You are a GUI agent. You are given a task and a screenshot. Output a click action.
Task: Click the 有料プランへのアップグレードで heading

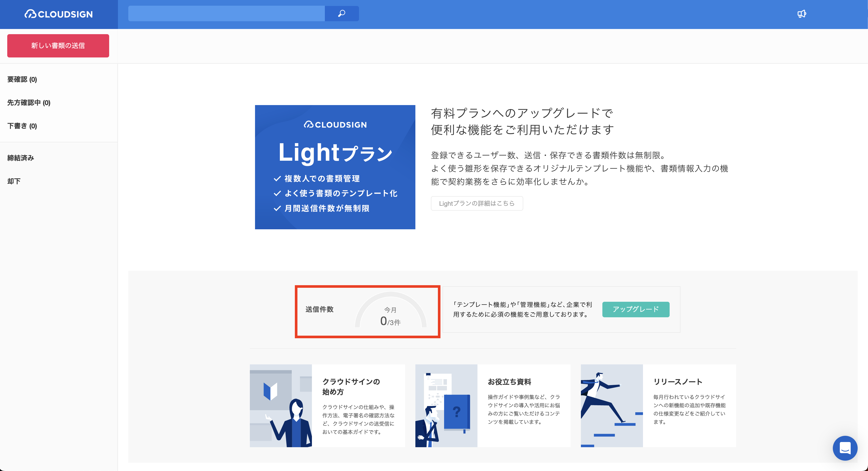coord(522,113)
